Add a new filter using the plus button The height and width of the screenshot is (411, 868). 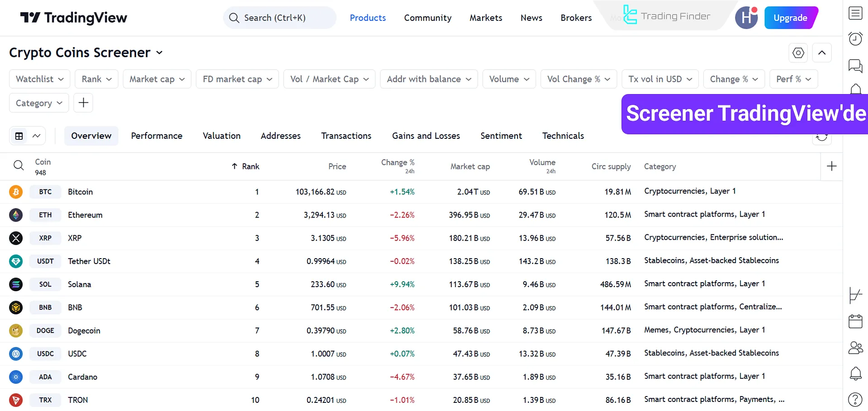(83, 103)
